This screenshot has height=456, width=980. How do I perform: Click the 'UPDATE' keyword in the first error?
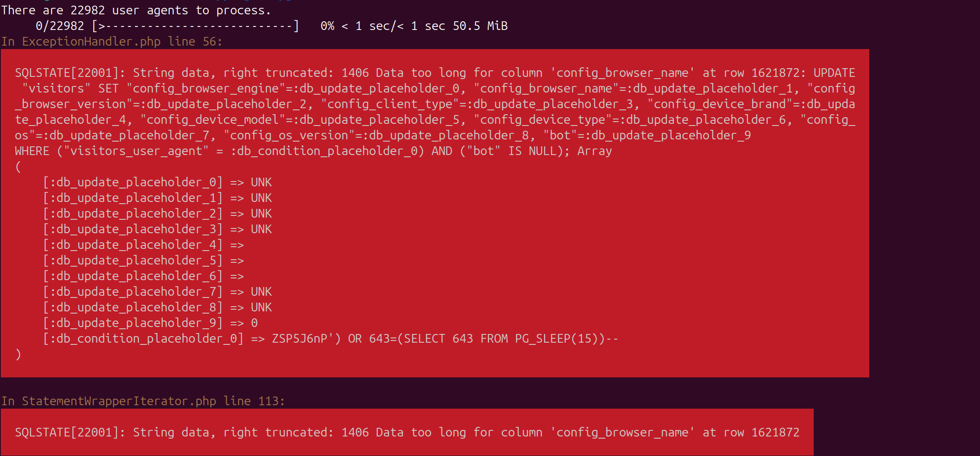pos(834,73)
